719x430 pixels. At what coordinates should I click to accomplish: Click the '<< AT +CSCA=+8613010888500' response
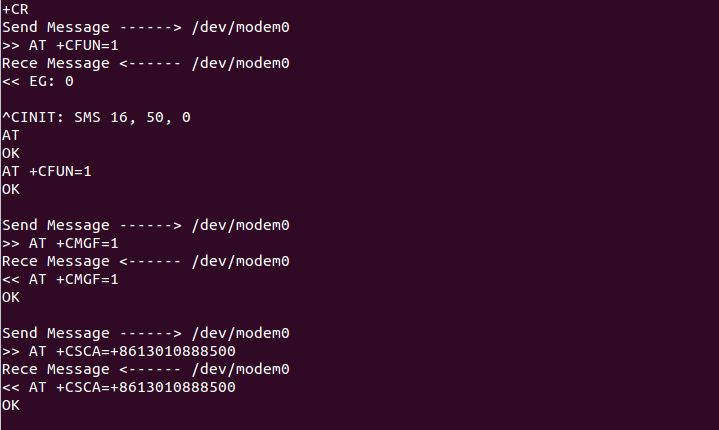point(119,387)
